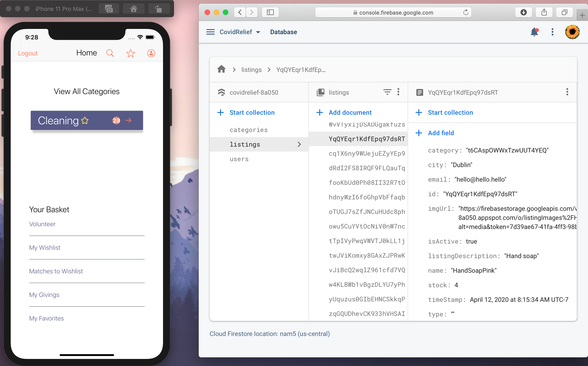Viewport: 588px width, 366px height.
Task: Show Safari tab overview
Action: click(x=565, y=12)
